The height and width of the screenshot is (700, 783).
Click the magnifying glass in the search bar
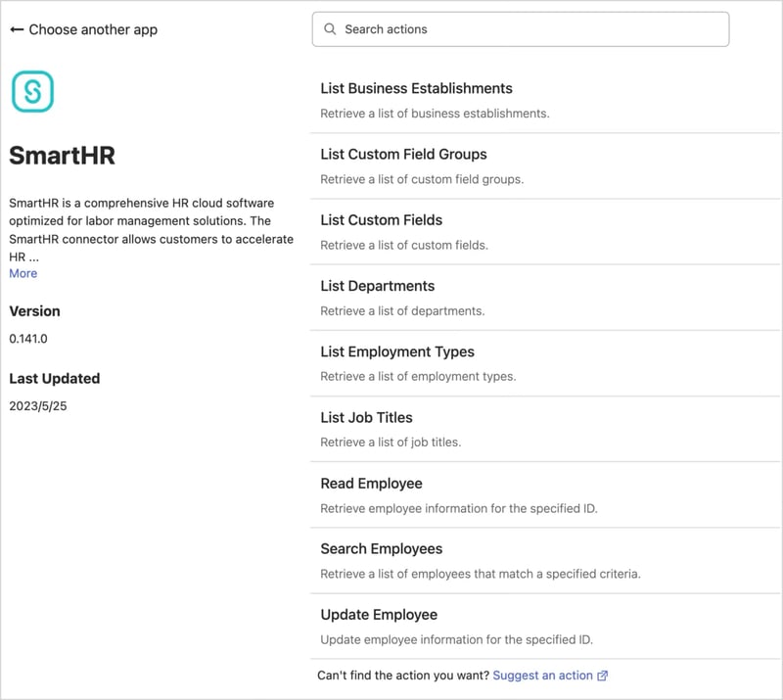pos(330,29)
